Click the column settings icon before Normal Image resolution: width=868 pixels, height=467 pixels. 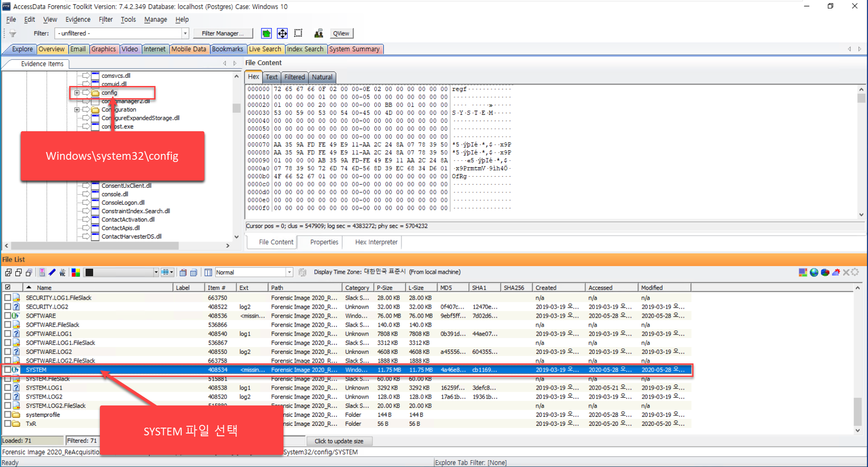[x=208, y=272]
